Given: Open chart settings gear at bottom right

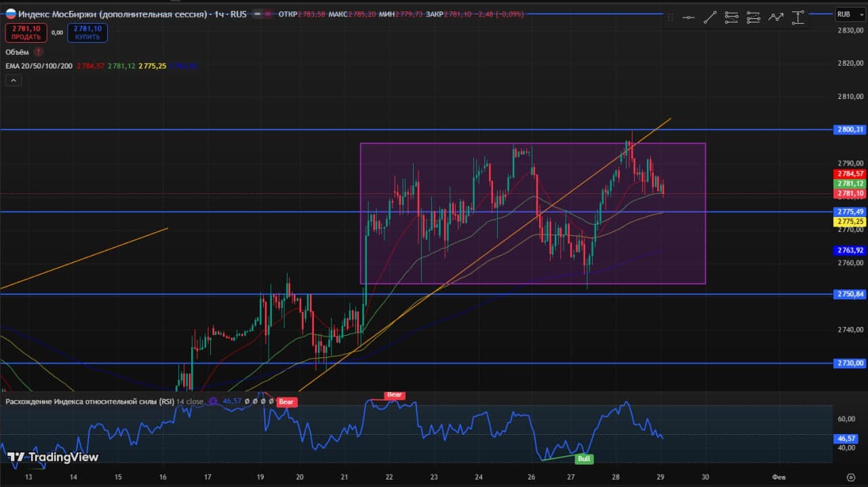Looking at the screenshot, I should [x=851, y=477].
